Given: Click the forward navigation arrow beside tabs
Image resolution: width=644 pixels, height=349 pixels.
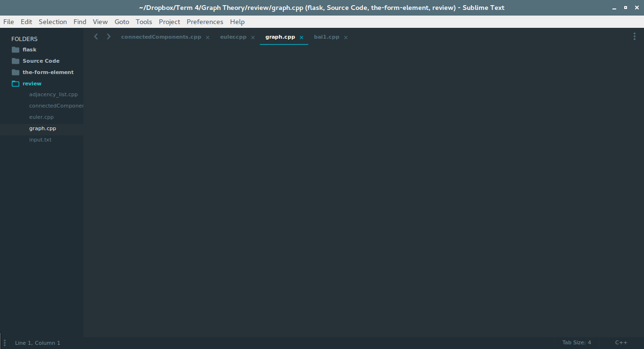Looking at the screenshot, I should coord(109,37).
